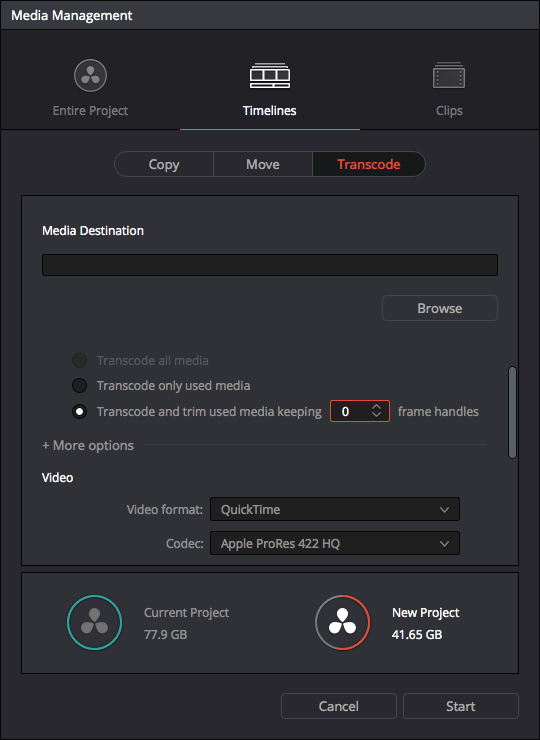This screenshot has height=740, width=540.
Task: Open the Clips tab label
Action: pos(449,110)
